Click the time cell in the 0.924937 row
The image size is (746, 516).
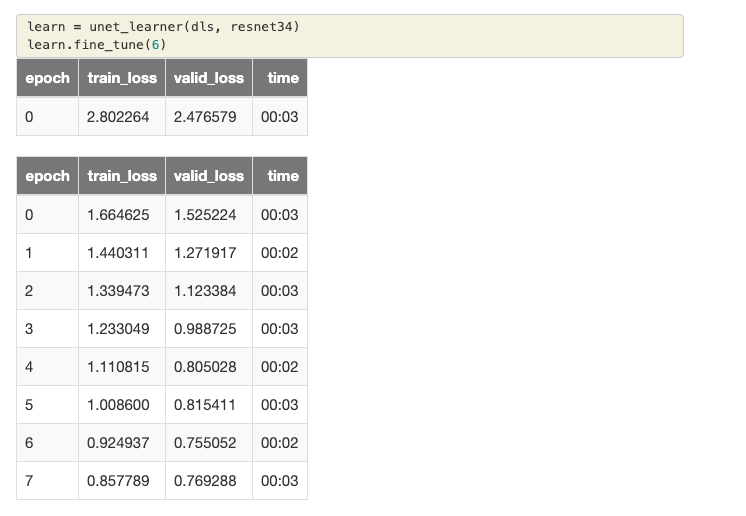(x=280, y=443)
